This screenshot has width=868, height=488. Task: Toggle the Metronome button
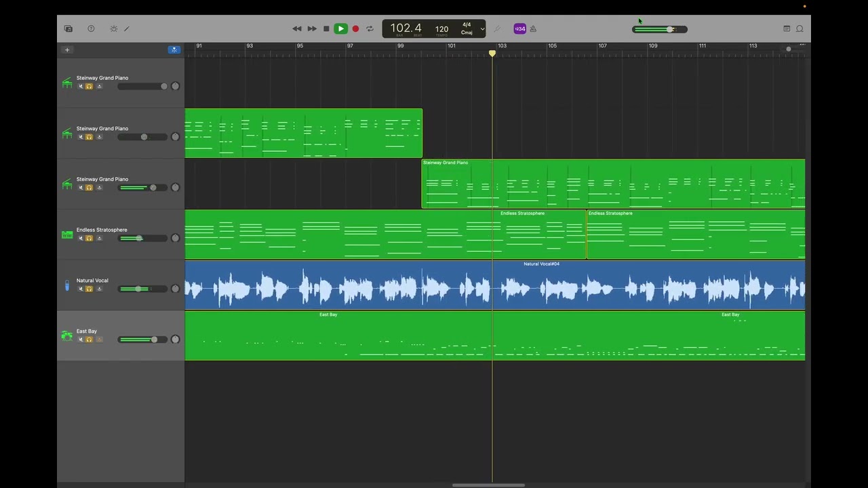tap(533, 28)
